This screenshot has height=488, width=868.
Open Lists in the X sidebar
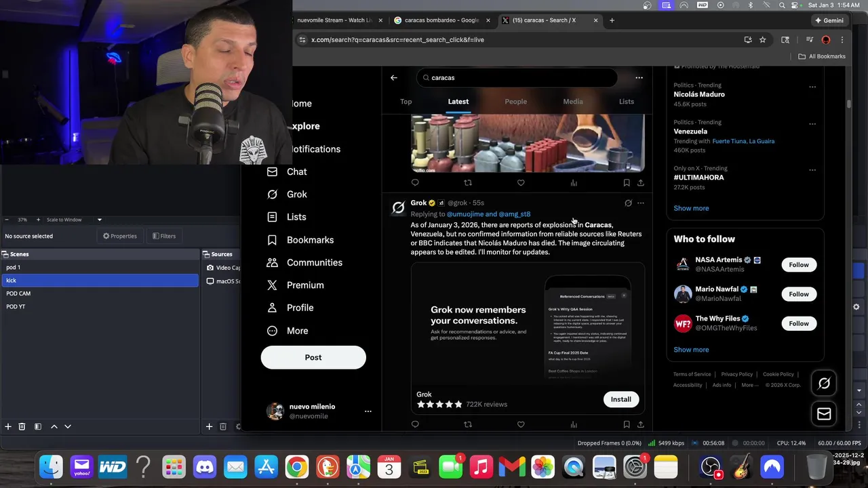click(x=287, y=217)
